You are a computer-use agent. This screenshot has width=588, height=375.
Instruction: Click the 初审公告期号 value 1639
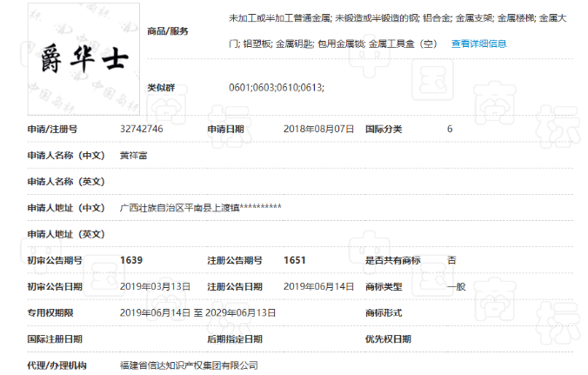pyautogui.click(x=131, y=260)
